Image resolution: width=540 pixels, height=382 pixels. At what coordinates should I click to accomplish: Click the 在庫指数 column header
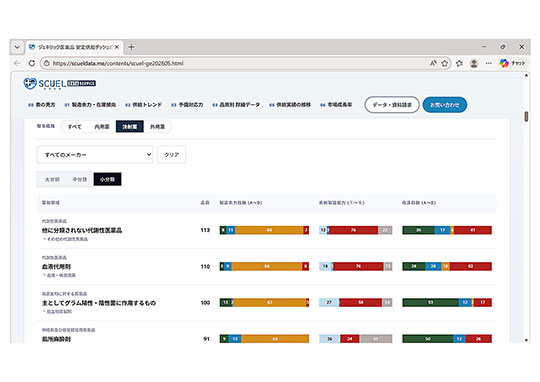(x=419, y=203)
